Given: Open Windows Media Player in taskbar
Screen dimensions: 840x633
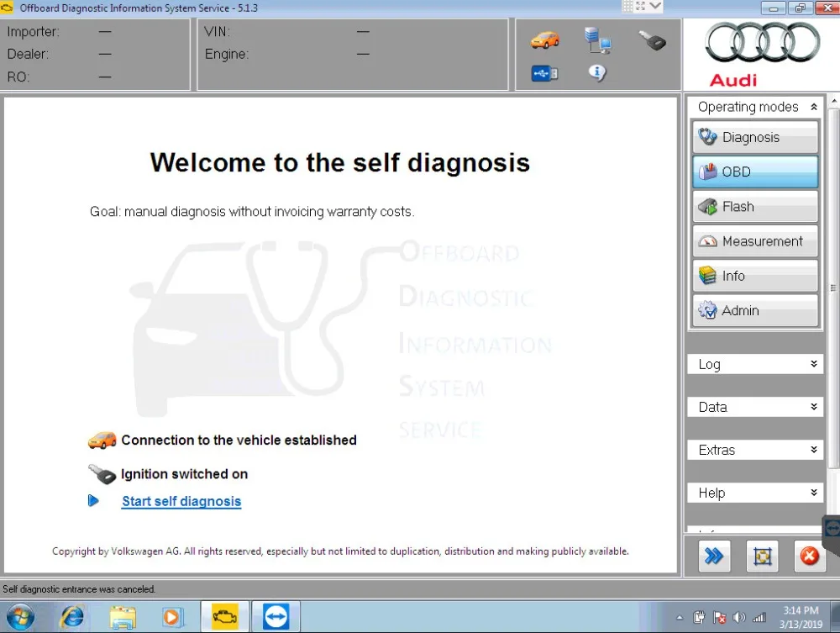Looking at the screenshot, I should (x=172, y=617).
